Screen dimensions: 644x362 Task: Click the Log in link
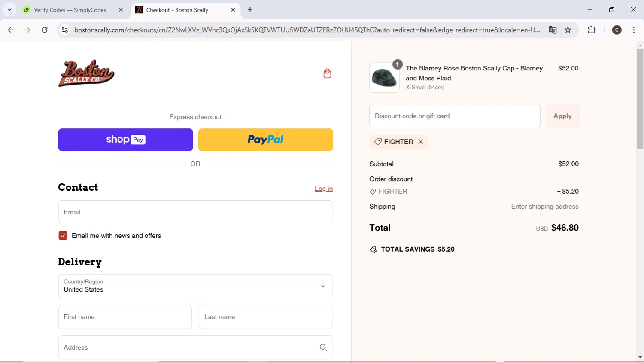[x=324, y=189]
